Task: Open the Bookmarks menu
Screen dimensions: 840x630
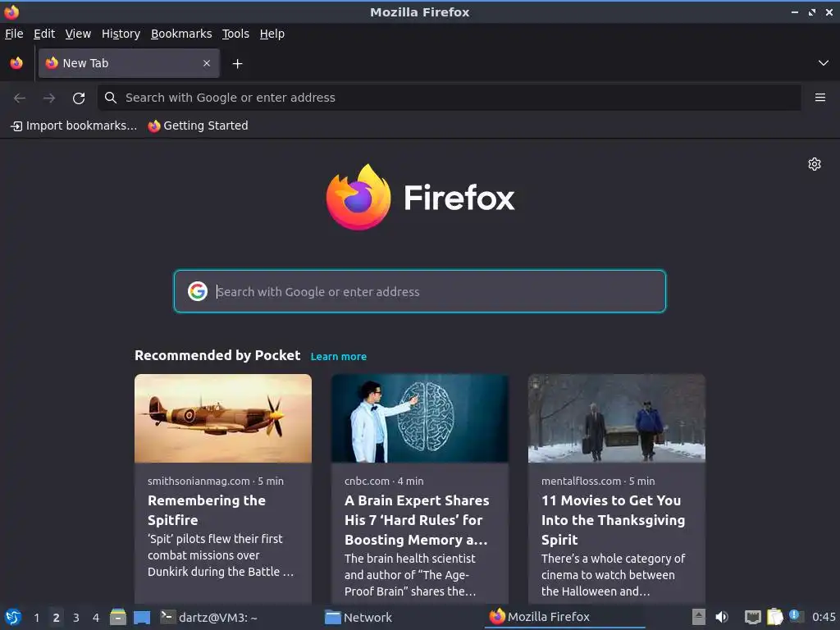Action: click(181, 34)
